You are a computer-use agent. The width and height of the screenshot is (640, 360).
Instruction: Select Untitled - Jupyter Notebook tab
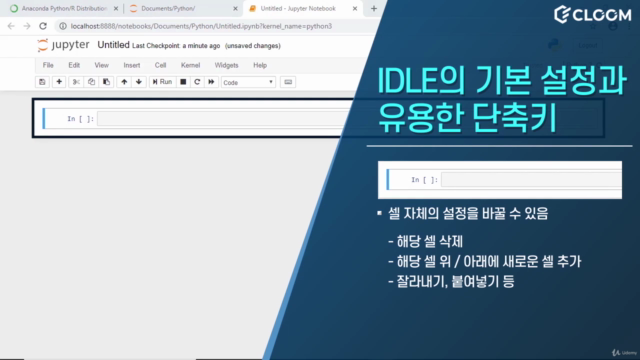(x=298, y=9)
